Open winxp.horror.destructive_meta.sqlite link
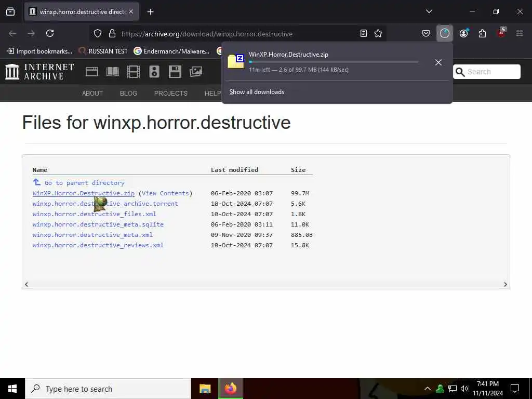 (x=98, y=224)
